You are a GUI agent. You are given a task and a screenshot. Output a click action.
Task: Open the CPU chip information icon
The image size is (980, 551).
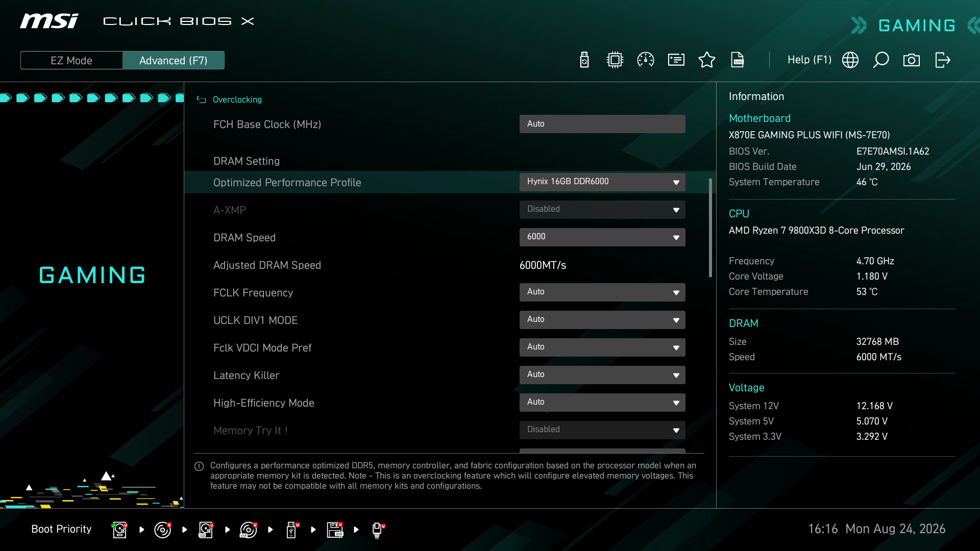(615, 60)
